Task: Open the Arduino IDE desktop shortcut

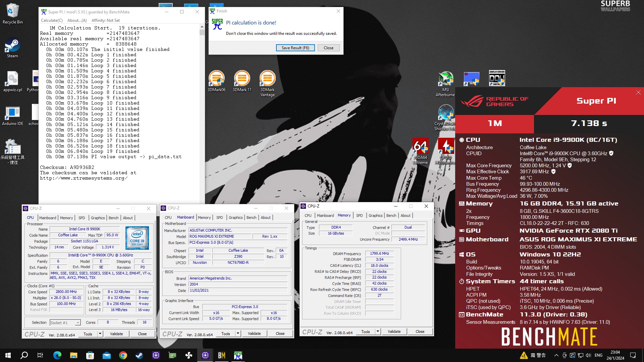Action: (x=12, y=115)
